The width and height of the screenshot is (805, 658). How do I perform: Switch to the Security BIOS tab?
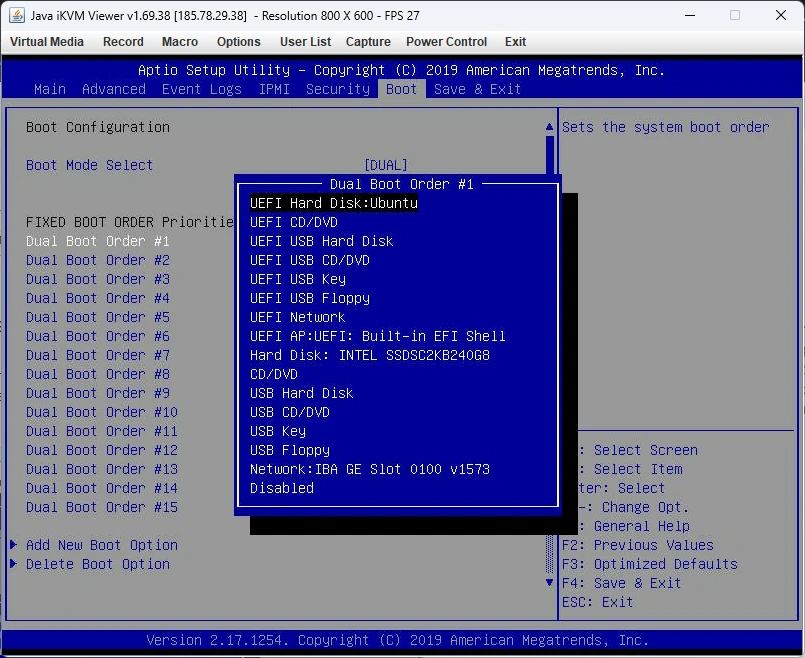tap(337, 89)
